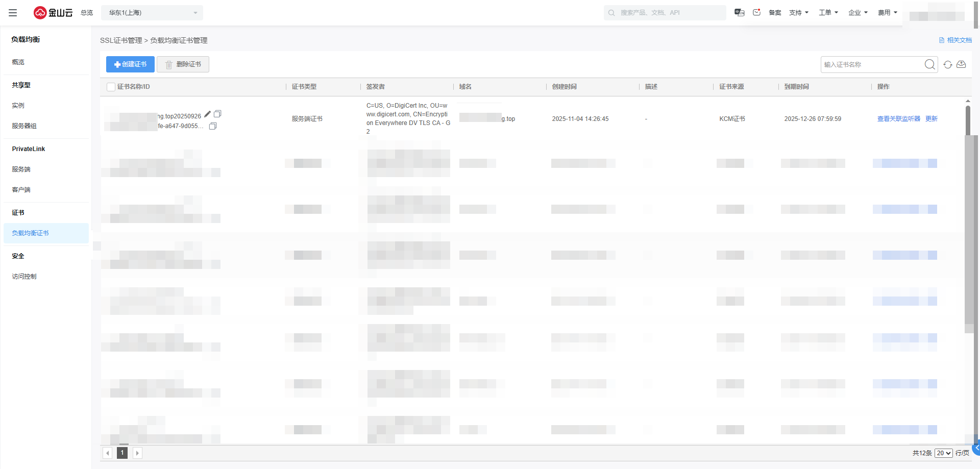The width and height of the screenshot is (980, 469).
Task: Click the 描述 column header
Action: 651,87
